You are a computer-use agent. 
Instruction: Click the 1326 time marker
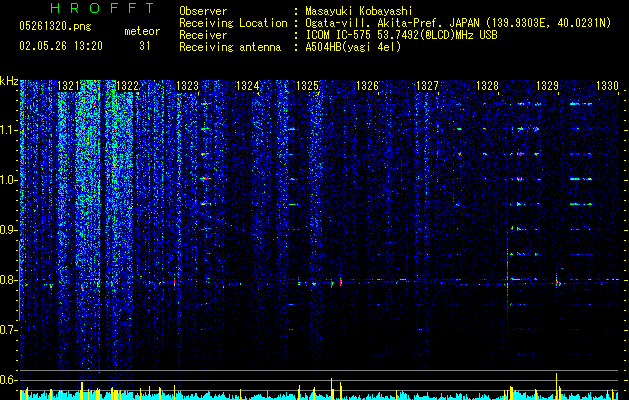[x=367, y=85]
